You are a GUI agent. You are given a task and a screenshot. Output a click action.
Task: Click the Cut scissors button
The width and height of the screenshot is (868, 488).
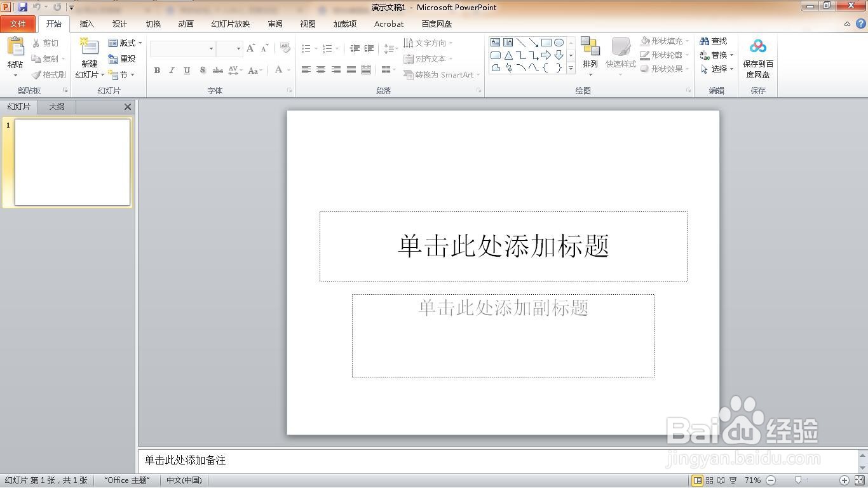[45, 43]
